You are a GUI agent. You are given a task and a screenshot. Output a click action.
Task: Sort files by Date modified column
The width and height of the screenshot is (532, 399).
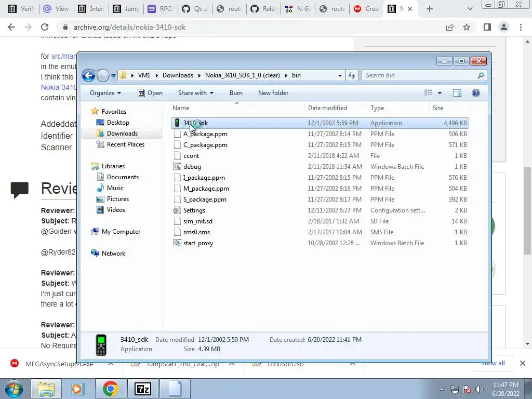click(x=327, y=108)
